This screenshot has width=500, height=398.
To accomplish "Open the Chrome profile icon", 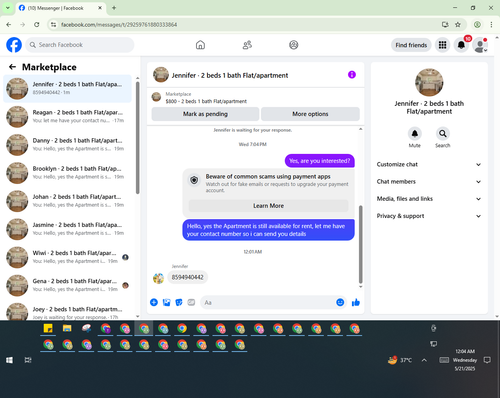I will coord(477,24).
